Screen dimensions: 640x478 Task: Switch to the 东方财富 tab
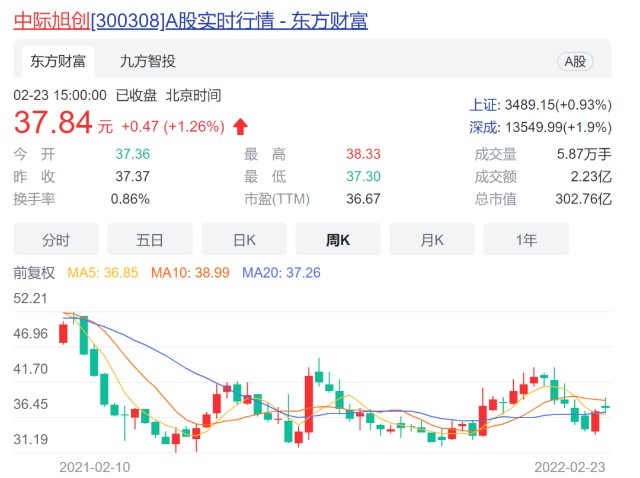click(58, 61)
